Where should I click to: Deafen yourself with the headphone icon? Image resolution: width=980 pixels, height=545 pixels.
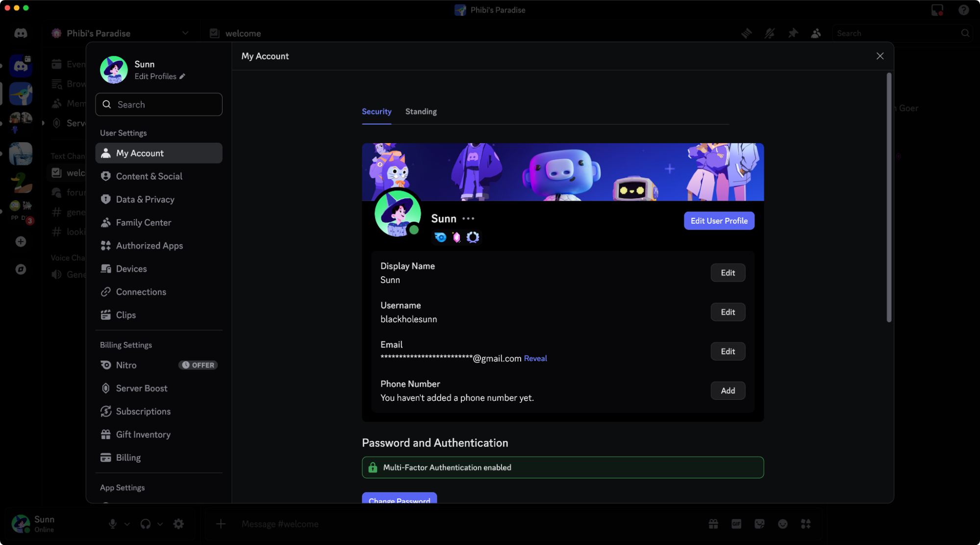145,524
